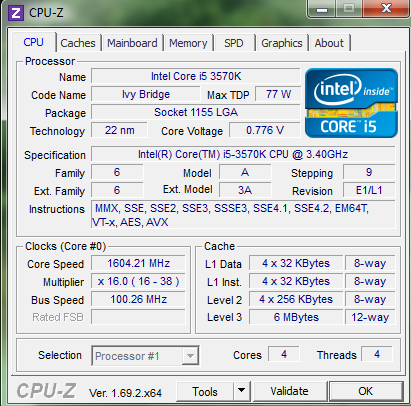The image size is (411, 406).
Task: Click the version text Ver. 1.69.2.x64
Action: click(x=125, y=393)
